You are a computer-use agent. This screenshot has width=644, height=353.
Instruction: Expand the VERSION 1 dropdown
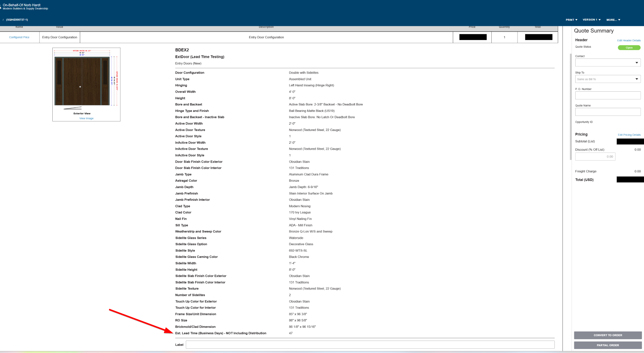pyautogui.click(x=592, y=20)
